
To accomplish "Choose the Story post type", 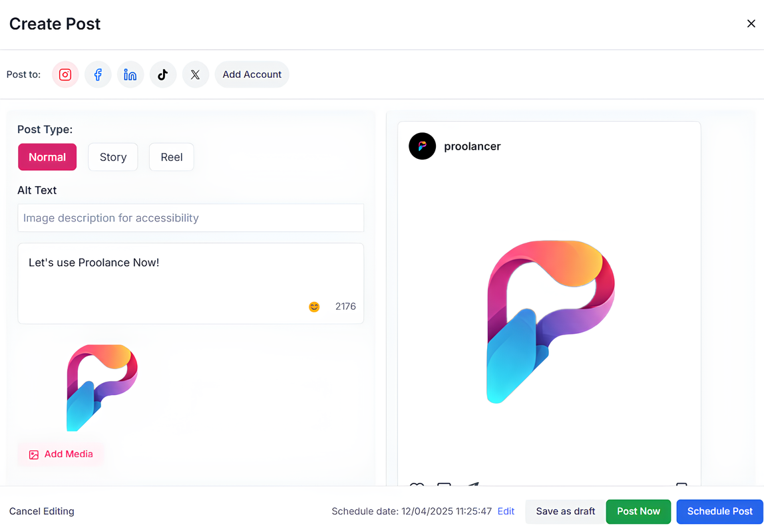I will 113,157.
